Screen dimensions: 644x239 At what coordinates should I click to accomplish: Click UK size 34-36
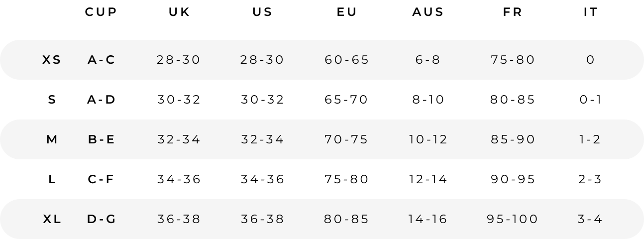179,179
